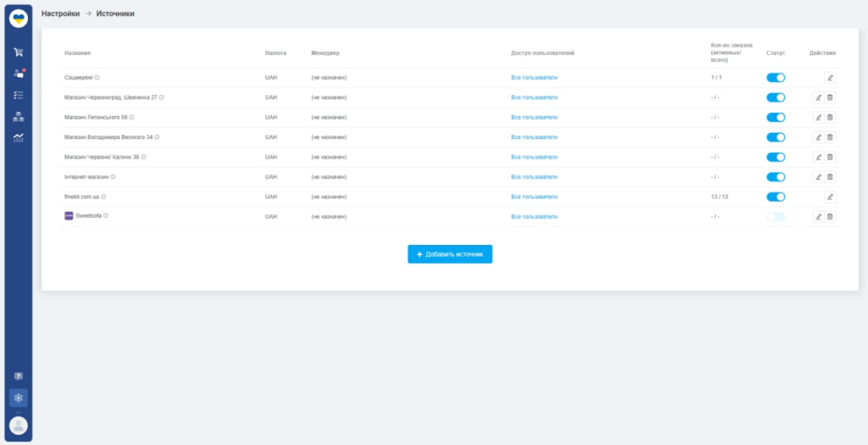Edit the fmebli.com.ua source
Screen dimensions: 868x445
click(829, 197)
